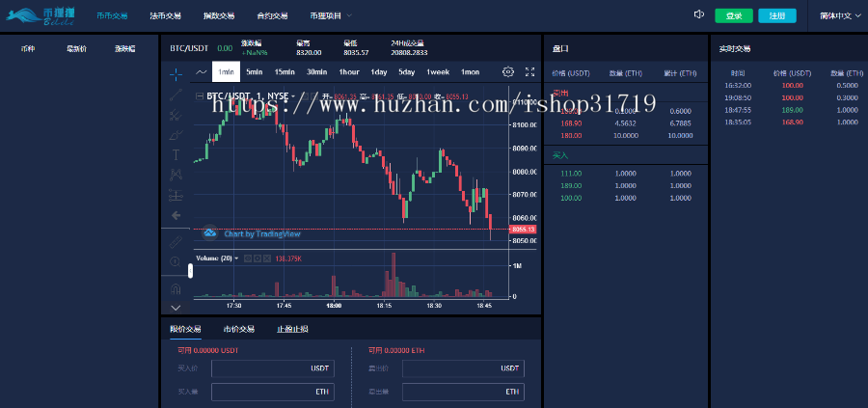Select the crosshair cursor tool
Screen dimensions: 868x408
176,73
